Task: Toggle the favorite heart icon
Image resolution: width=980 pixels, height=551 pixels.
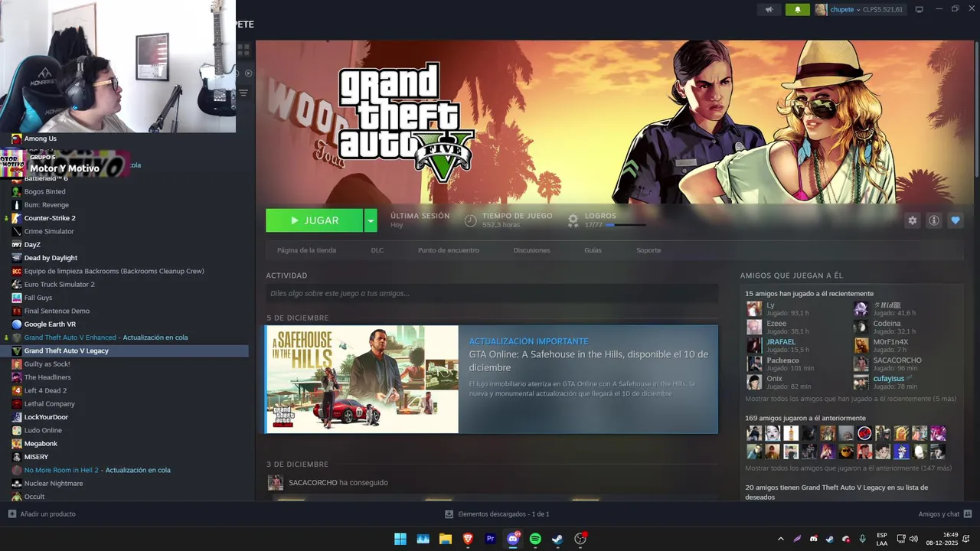Action: pyautogui.click(x=955, y=220)
